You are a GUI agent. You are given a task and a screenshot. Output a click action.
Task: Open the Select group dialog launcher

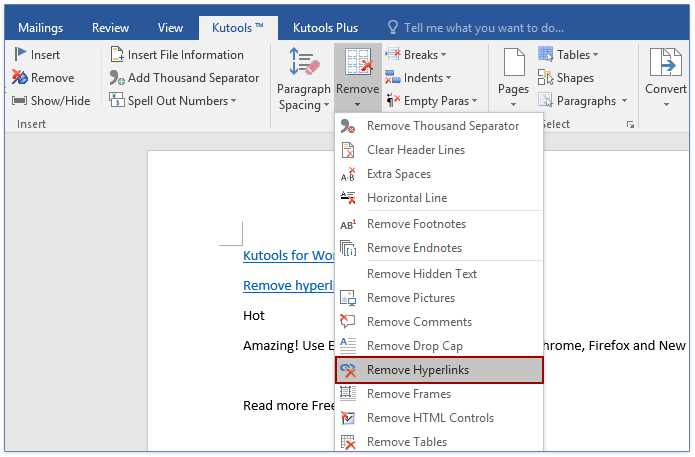coord(630,125)
